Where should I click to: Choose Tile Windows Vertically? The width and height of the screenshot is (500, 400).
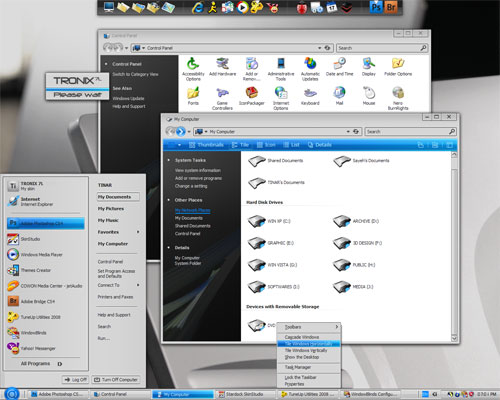309,350
